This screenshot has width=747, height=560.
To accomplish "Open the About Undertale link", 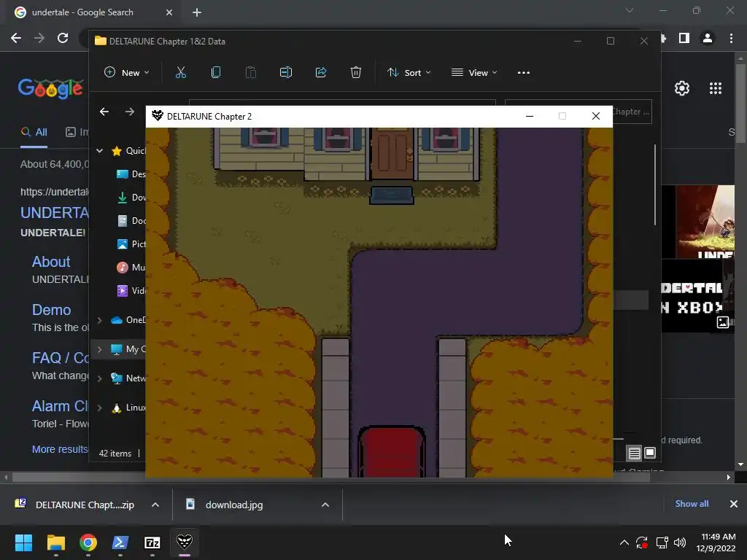I will pyautogui.click(x=51, y=262).
